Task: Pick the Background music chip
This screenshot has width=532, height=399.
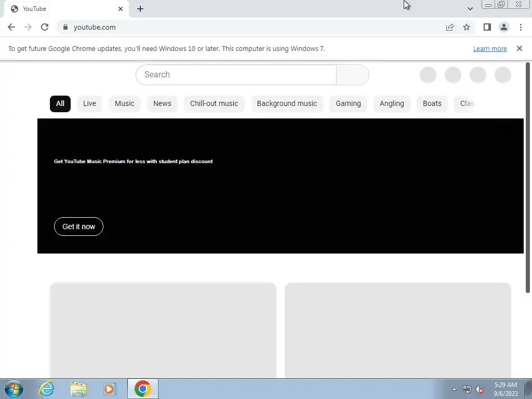Action: tap(287, 103)
